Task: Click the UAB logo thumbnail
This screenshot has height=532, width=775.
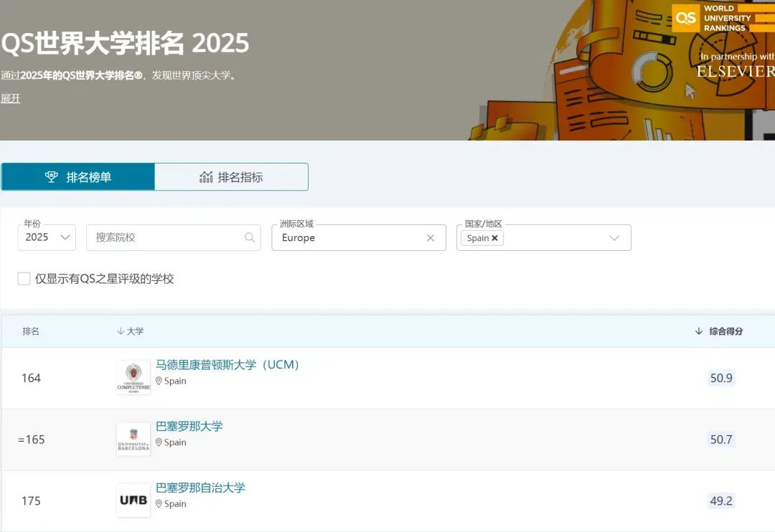Action: point(133,500)
